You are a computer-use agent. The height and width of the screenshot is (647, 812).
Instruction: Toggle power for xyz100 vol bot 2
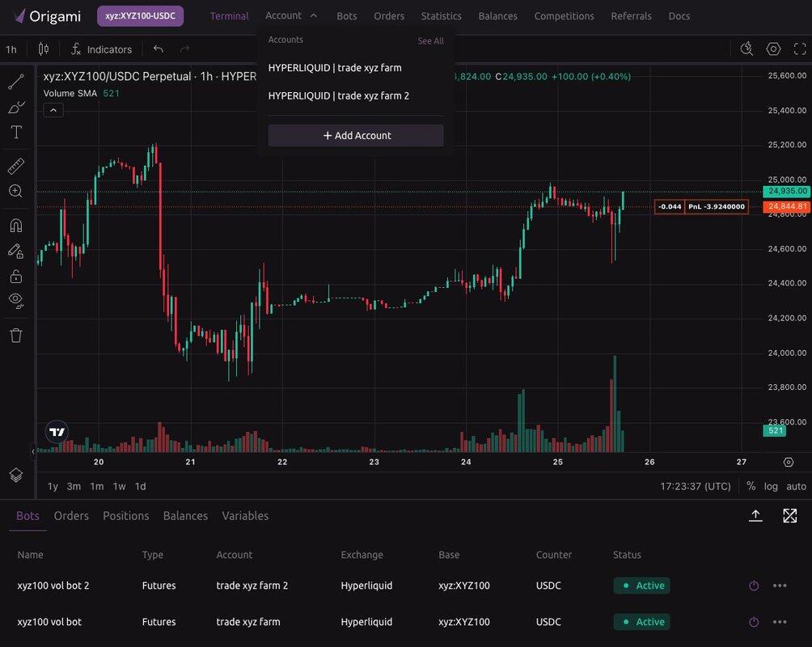click(754, 586)
